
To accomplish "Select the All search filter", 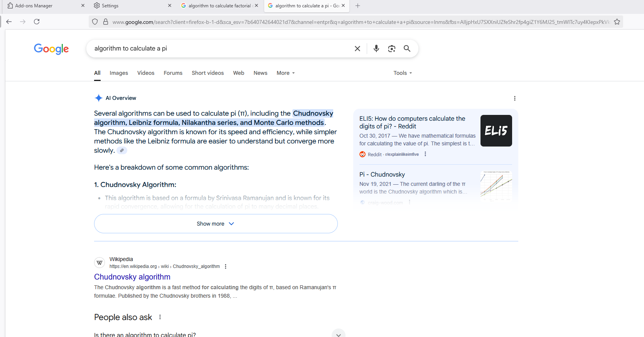I will click(97, 73).
